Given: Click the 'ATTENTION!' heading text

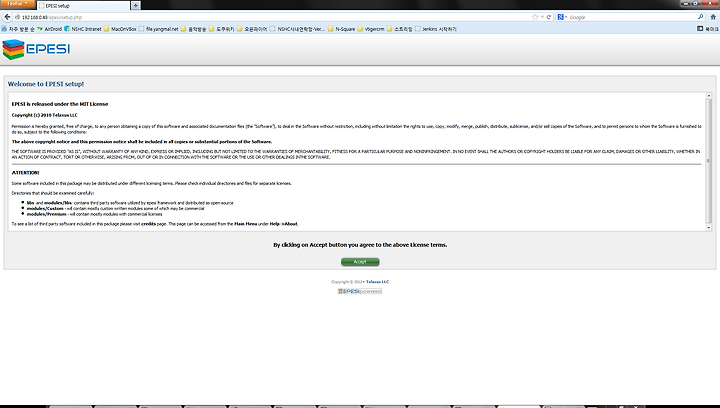Looking at the screenshot, I should (25, 173).
